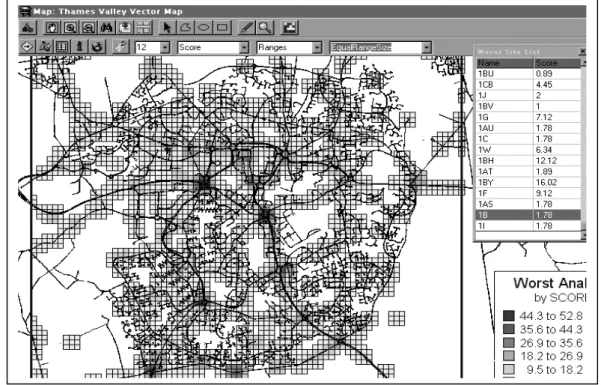
Task: Select the rectangle selection tool
Action: 222,28
